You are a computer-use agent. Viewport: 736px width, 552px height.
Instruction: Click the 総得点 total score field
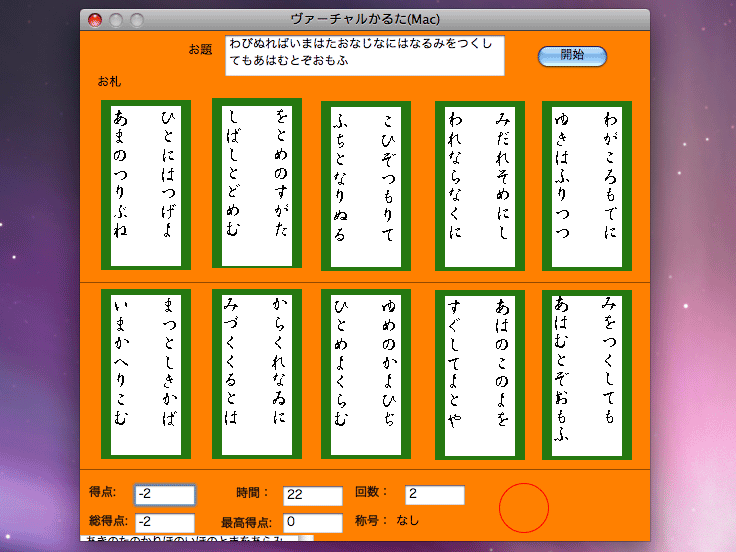pos(165,522)
